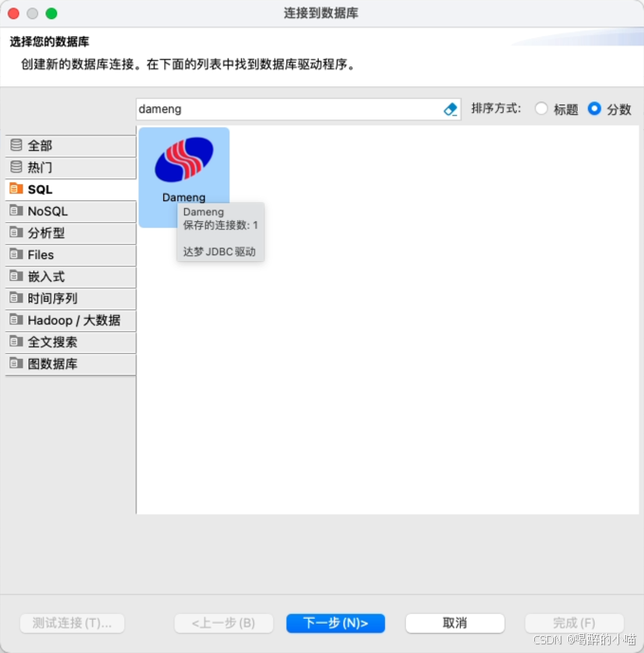Click the Files folder icon
644x653 pixels.
pos(16,254)
